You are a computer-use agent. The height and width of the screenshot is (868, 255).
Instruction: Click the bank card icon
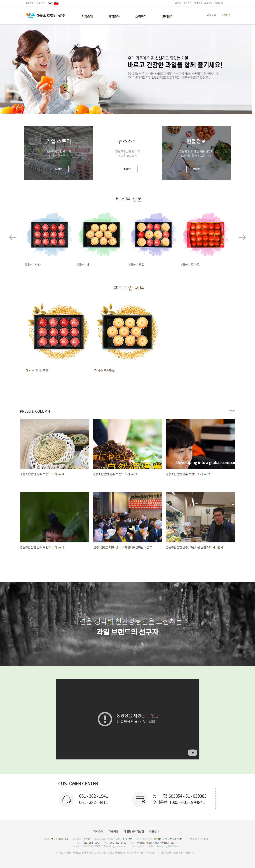click(140, 799)
